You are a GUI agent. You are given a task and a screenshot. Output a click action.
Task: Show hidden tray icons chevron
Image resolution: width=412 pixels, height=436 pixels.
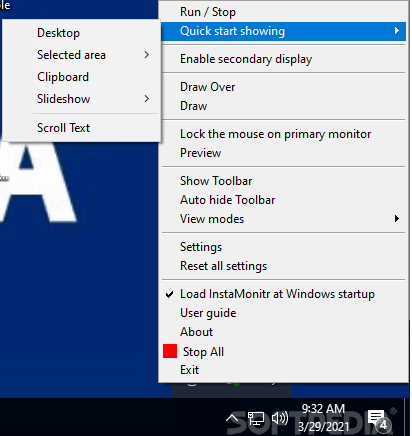click(232, 418)
